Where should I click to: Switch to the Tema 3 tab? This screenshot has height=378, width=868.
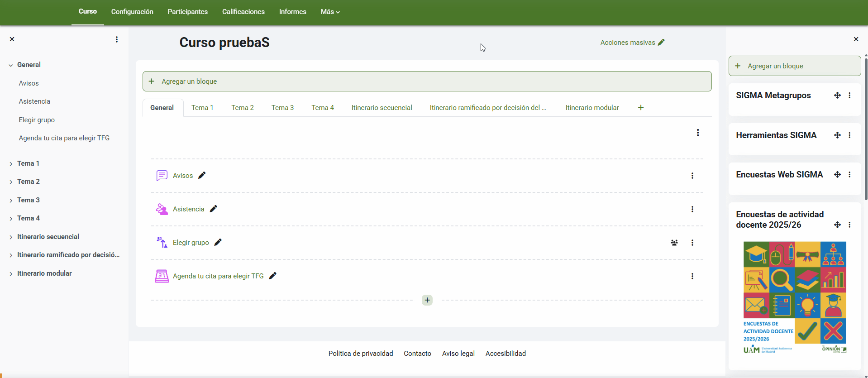(282, 108)
